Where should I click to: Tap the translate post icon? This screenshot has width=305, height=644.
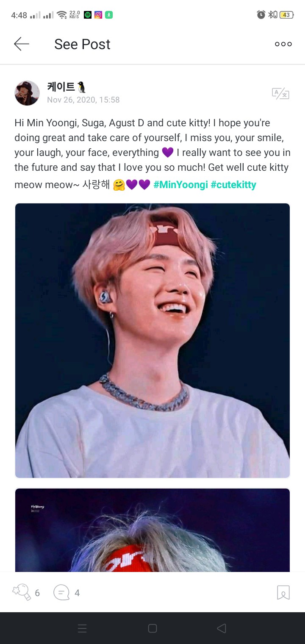point(280,94)
